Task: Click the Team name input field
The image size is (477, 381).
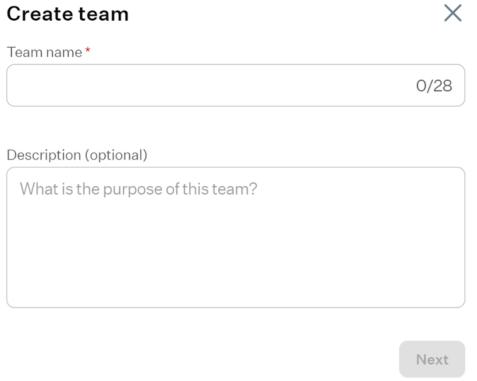Action: [x=235, y=85]
